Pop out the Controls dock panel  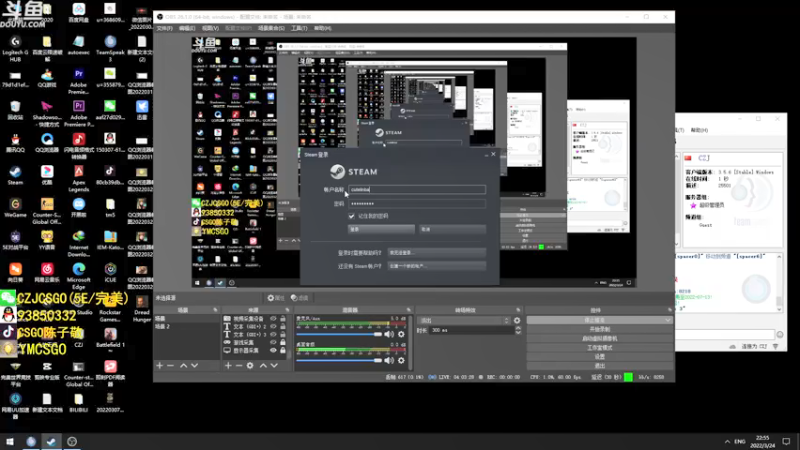[x=669, y=310]
